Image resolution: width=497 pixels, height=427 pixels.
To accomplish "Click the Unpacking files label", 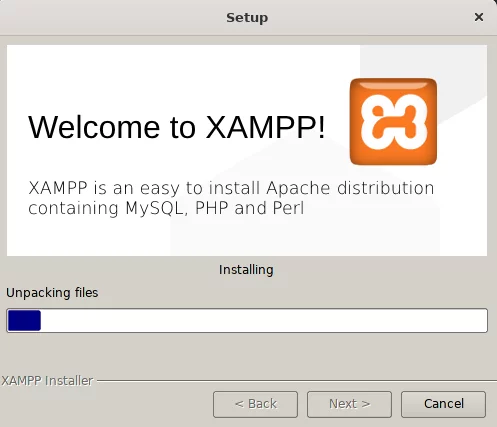I will pyautogui.click(x=52, y=292).
